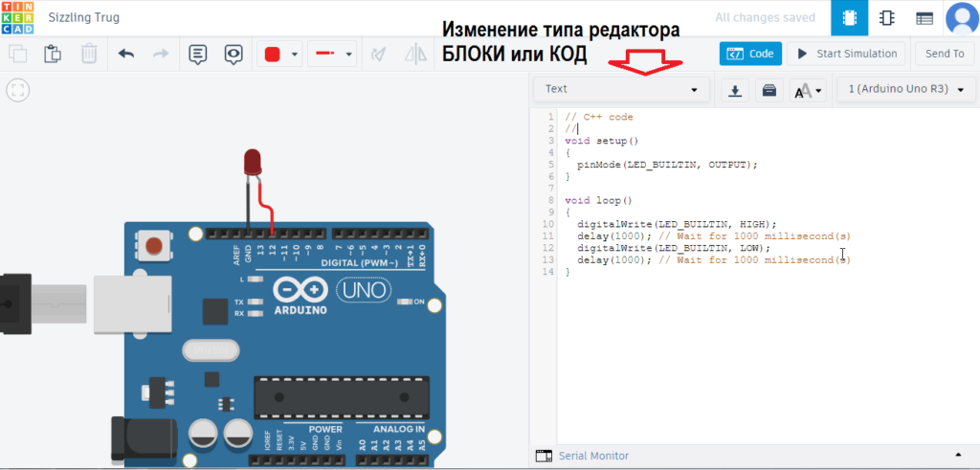This screenshot has height=470, width=980.
Task: Click the Send To button
Action: 945,54
